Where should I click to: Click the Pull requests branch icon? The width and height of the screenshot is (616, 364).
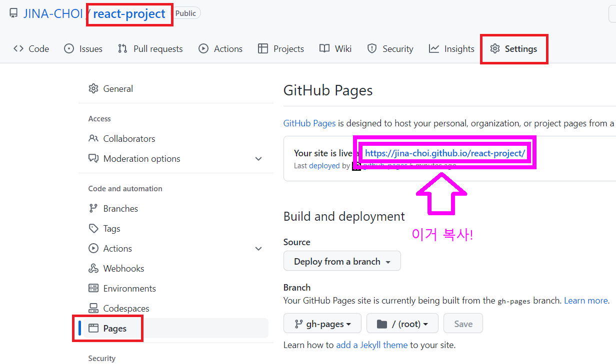[x=122, y=48]
